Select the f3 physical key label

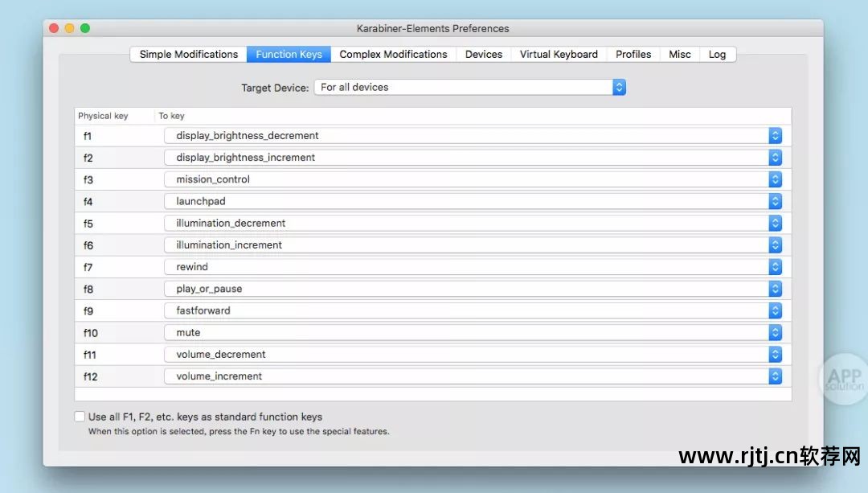click(88, 179)
